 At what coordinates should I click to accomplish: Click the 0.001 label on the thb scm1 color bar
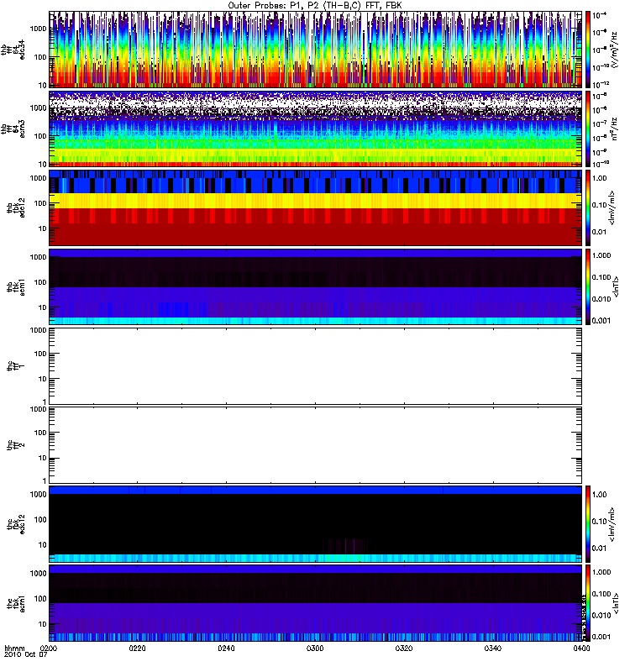click(x=601, y=321)
